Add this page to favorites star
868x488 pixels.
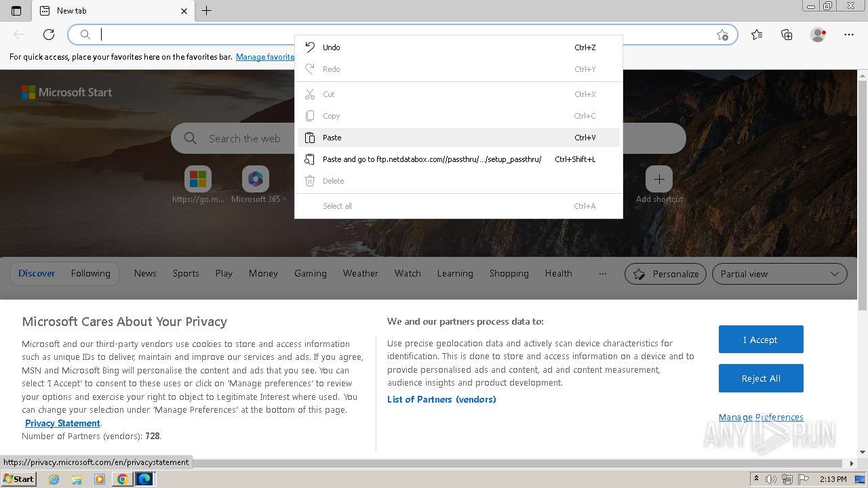pos(722,35)
